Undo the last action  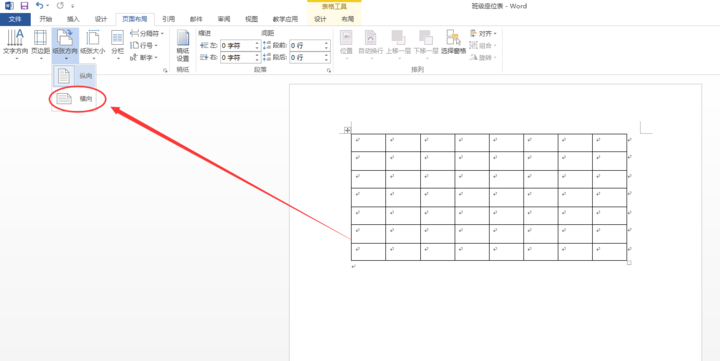click(39, 6)
